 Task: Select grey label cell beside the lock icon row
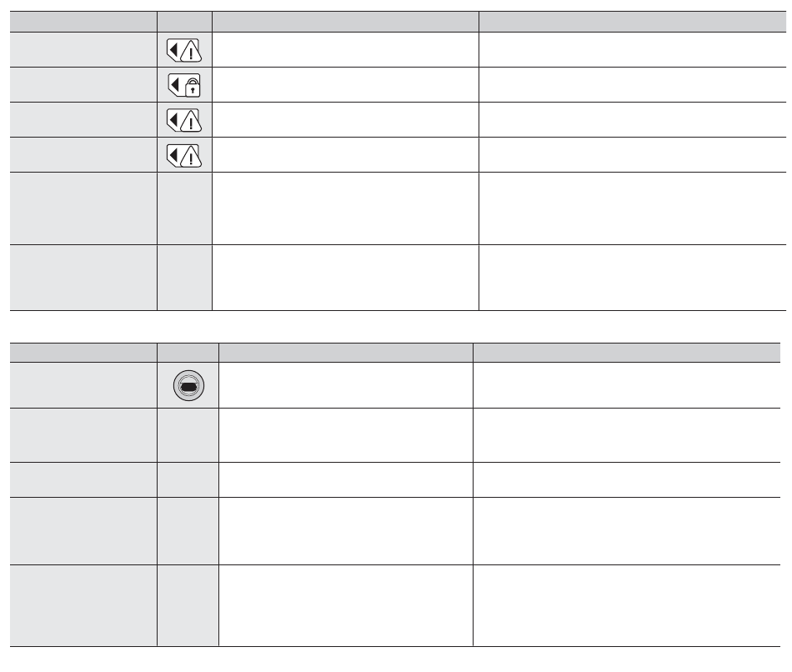tap(83, 85)
